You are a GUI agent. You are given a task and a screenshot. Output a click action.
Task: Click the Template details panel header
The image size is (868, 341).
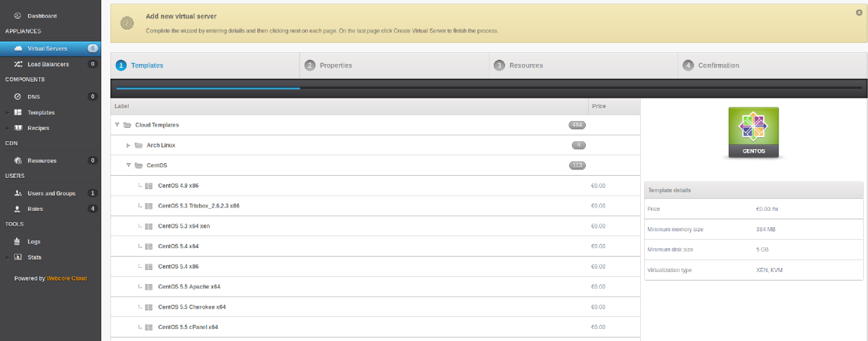(753, 190)
